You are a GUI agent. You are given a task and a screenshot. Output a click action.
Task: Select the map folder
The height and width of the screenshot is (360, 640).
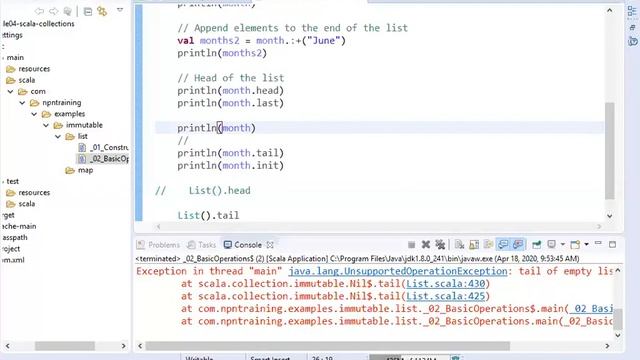[x=80, y=170]
